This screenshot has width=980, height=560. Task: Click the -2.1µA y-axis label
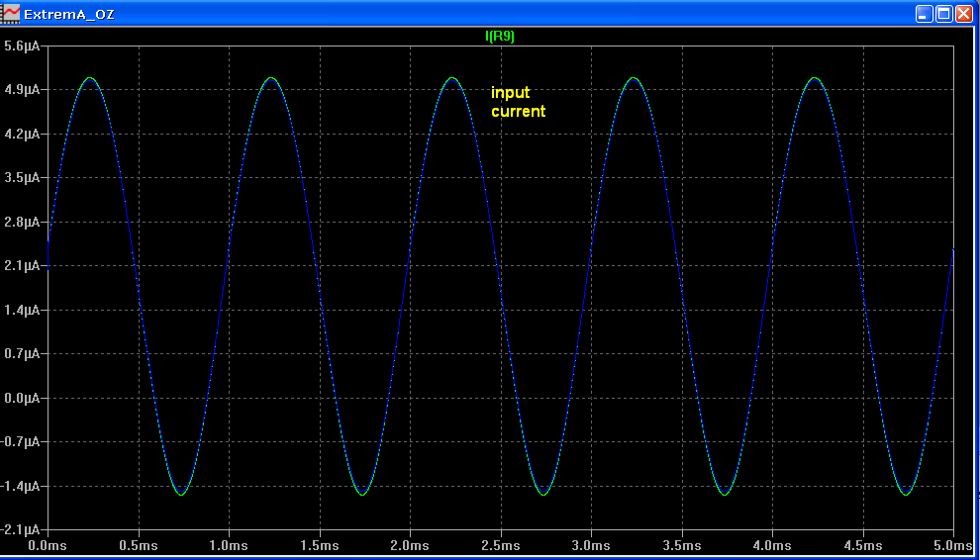21,530
